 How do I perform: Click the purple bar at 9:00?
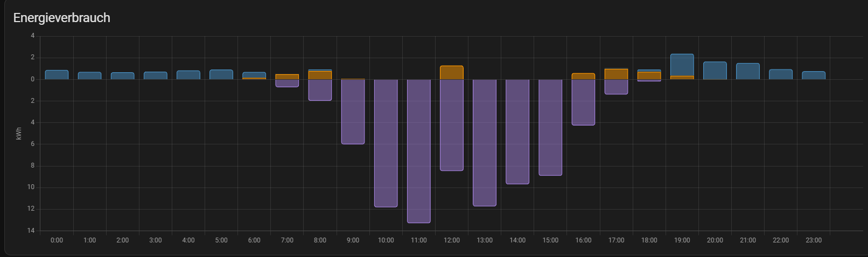[x=353, y=112]
